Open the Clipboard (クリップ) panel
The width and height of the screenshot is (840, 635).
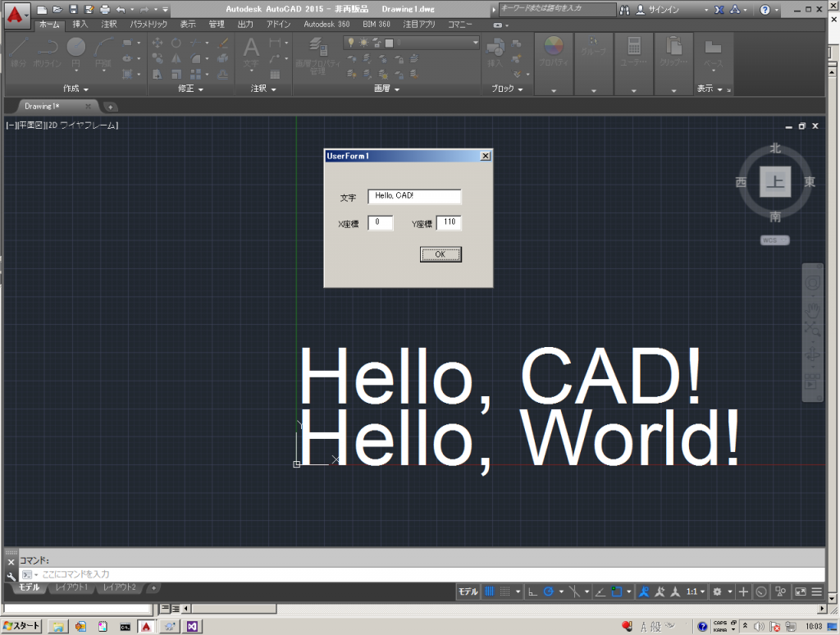tap(673, 52)
